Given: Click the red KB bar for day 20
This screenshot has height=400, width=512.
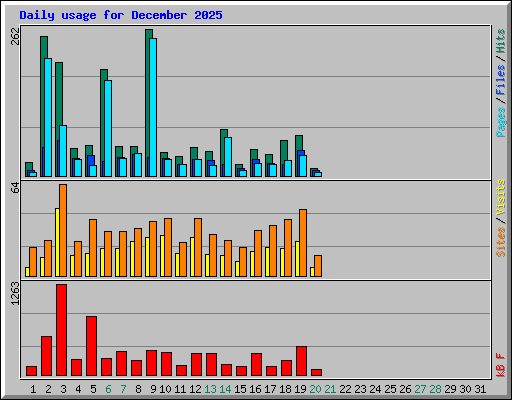Looking at the screenshot, I should [x=316, y=373].
